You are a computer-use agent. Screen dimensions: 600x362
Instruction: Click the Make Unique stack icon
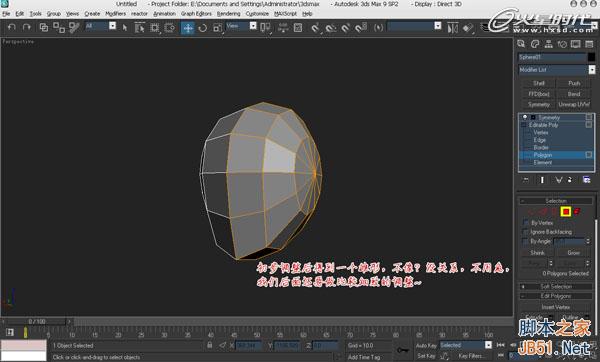[559, 180]
